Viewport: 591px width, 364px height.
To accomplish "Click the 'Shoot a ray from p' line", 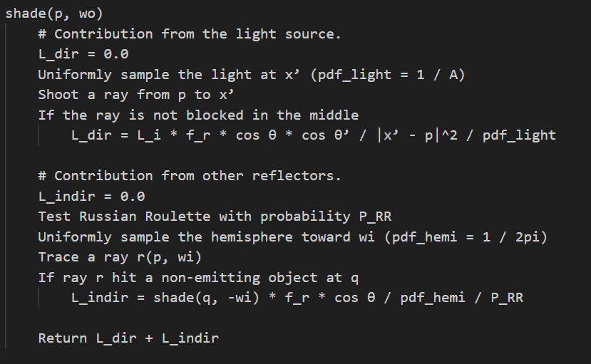I will point(136,95).
